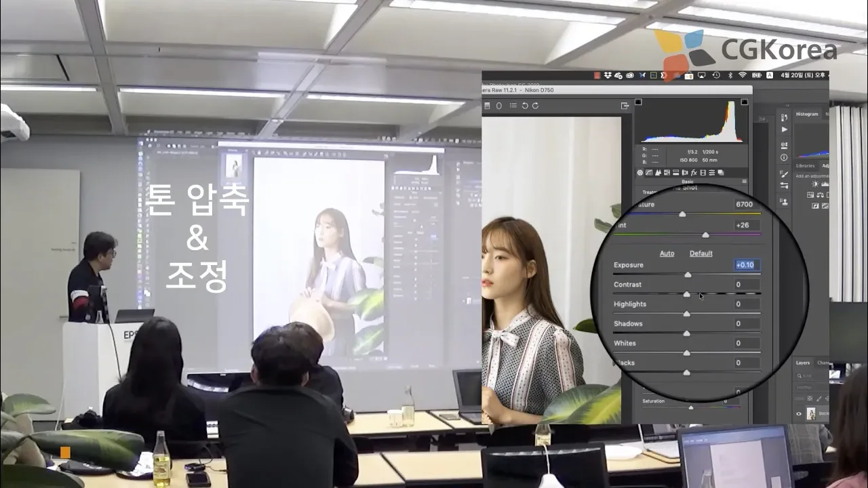Switch to the Layers tab
This screenshot has height=488, width=868.
tap(803, 363)
